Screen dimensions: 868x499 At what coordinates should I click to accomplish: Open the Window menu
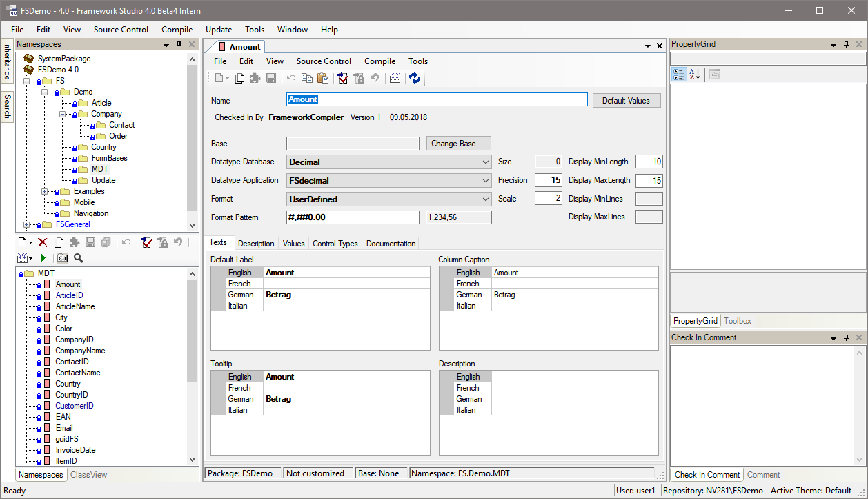pos(293,30)
